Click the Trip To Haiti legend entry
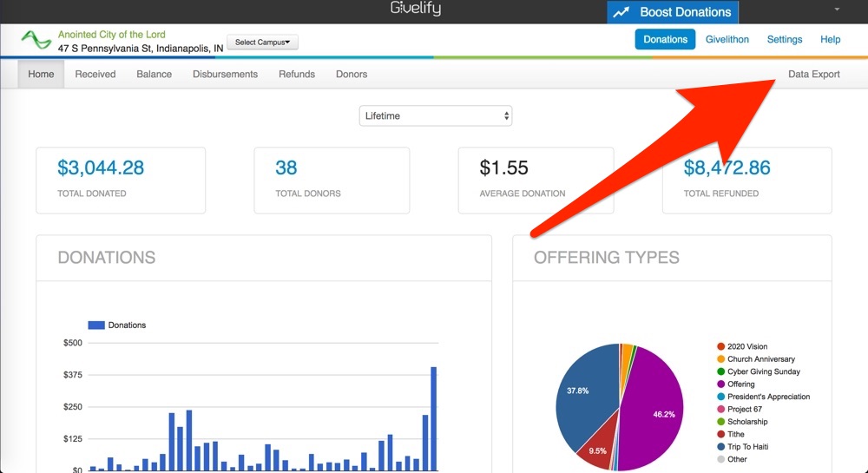This screenshot has height=473, width=868. point(743,446)
